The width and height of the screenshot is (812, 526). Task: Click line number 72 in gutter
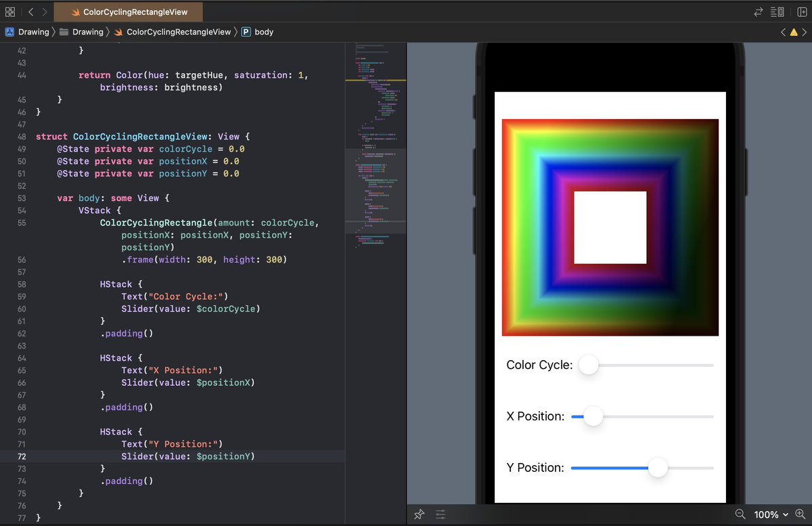pyautogui.click(x=22, y=456)
